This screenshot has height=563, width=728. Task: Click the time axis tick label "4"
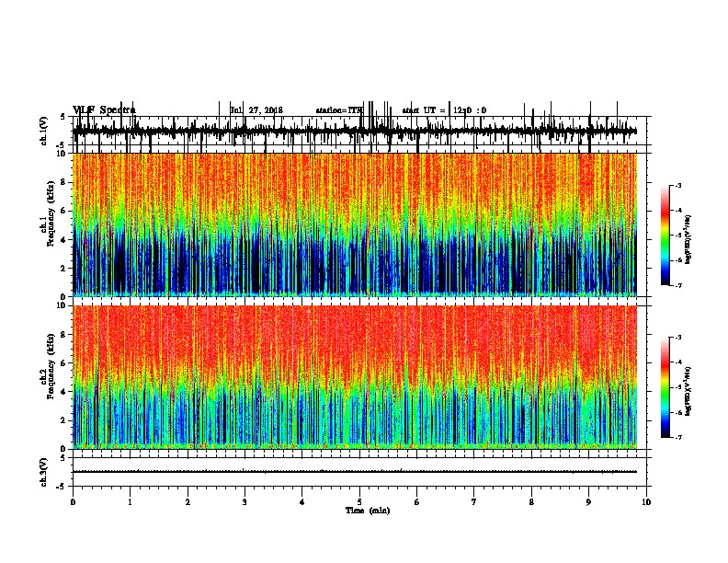[302, 501]
